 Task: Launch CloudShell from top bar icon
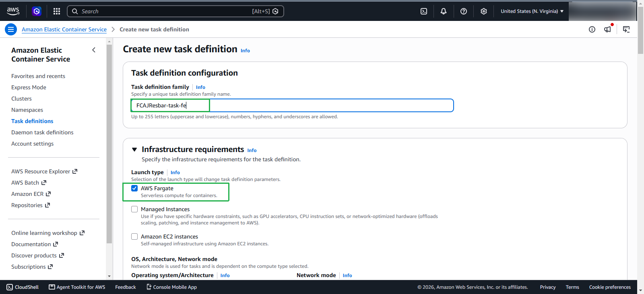coord(424,11)
